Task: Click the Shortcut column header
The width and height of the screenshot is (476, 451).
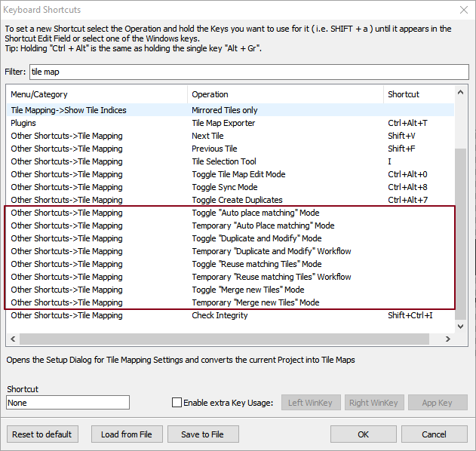Action: tap(419, 94)
